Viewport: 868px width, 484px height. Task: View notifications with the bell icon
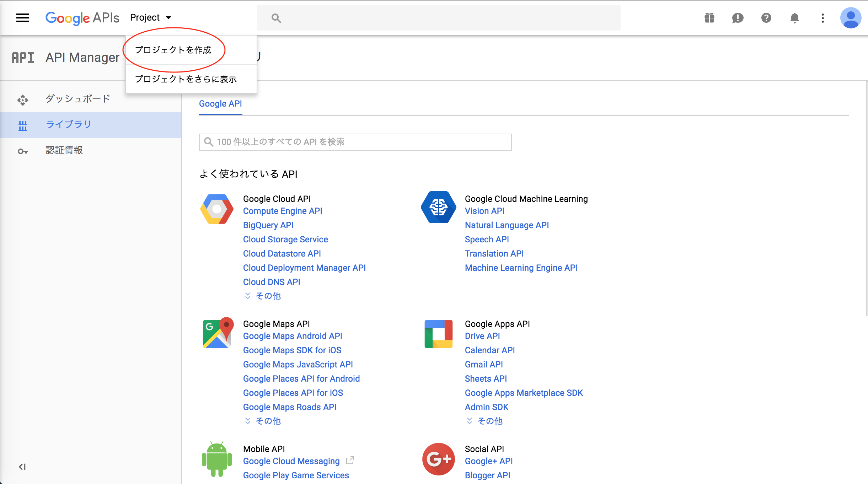pyautogui.click(x=794, y=18)
